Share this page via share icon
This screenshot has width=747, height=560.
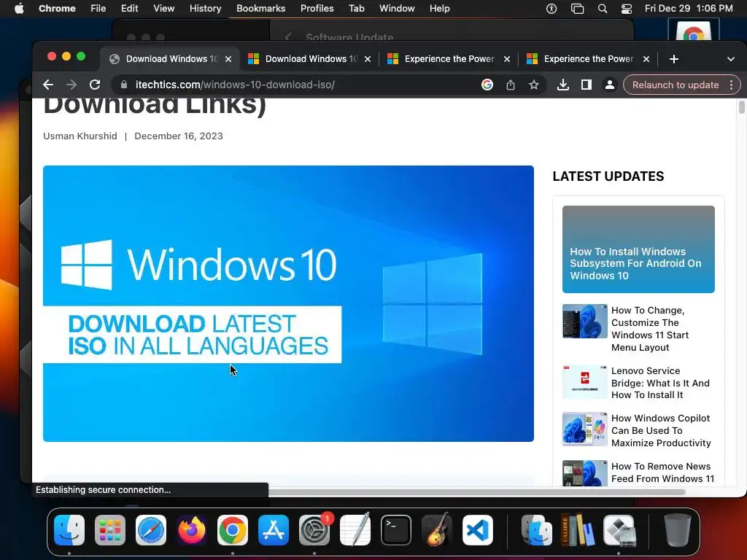[x=510, y=85]
